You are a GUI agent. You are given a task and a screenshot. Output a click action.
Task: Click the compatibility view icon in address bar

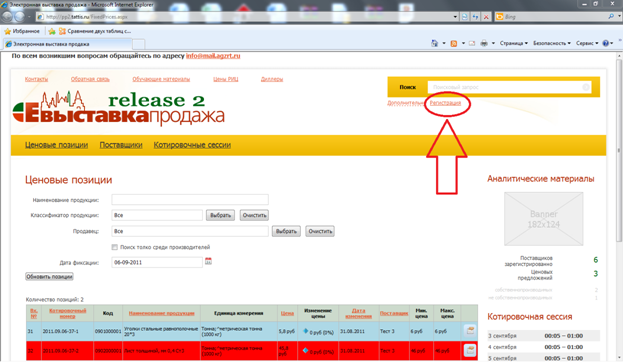tap(464, 17)
